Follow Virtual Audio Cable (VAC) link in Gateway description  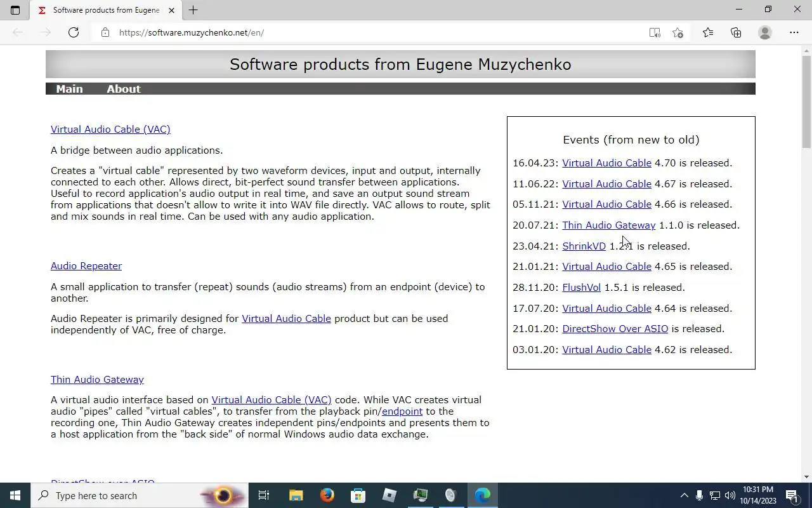click(272, 400)
